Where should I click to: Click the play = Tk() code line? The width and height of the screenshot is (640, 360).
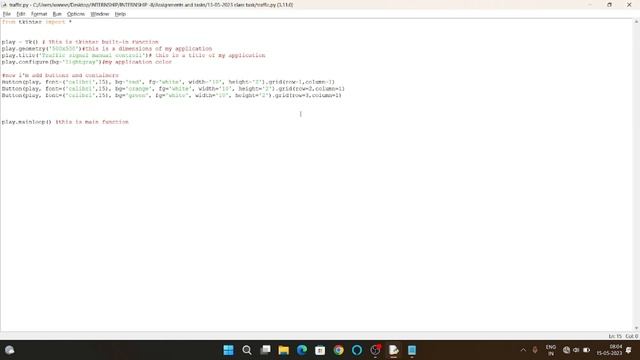tap(80, 42)
